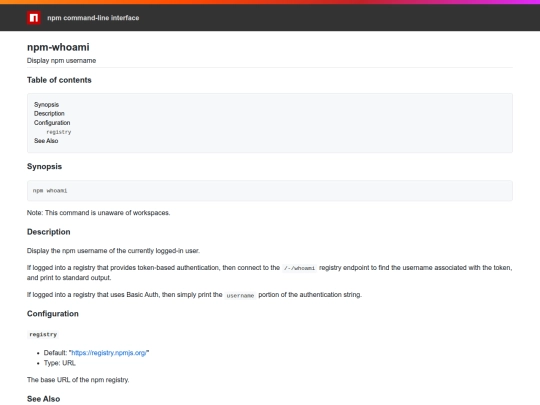Click the Table of contents heading

point(59,80)
